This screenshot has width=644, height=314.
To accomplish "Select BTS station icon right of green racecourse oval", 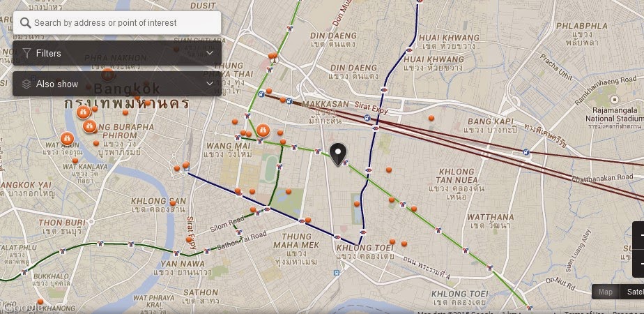I will tap(279, 167).
